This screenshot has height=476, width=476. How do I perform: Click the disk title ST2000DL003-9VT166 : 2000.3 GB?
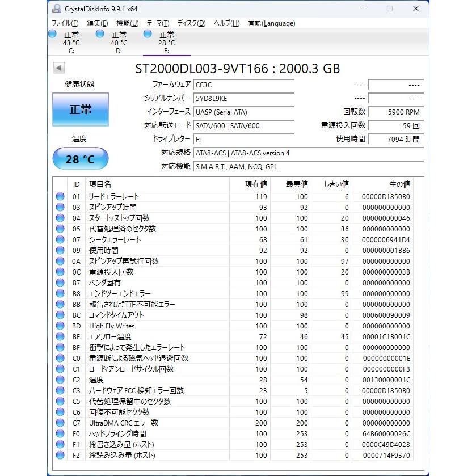[237, 69]
